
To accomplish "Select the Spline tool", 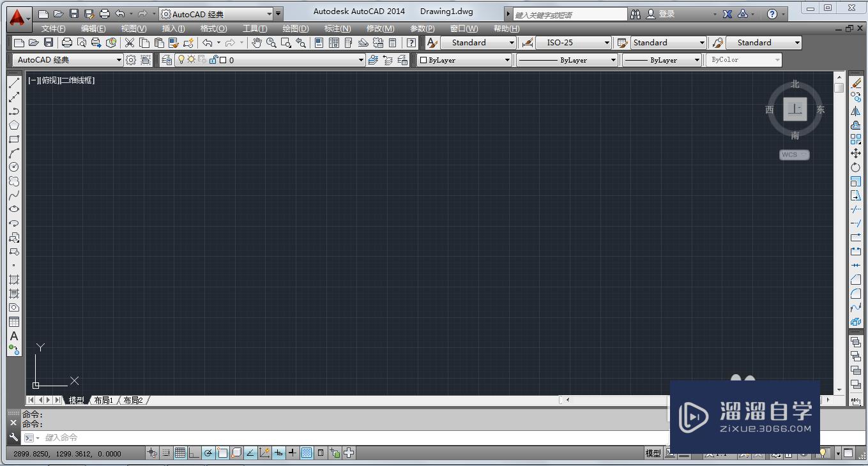I will pos(14,194).
